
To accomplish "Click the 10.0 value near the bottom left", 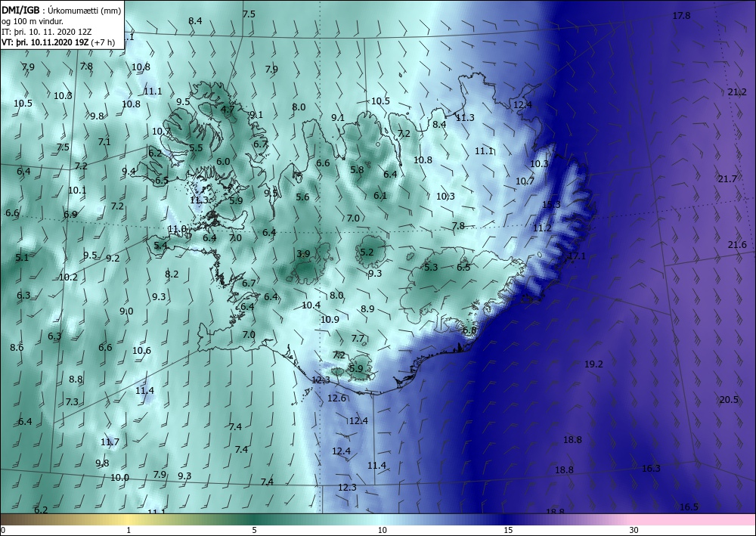I will [x=119, y=478].
